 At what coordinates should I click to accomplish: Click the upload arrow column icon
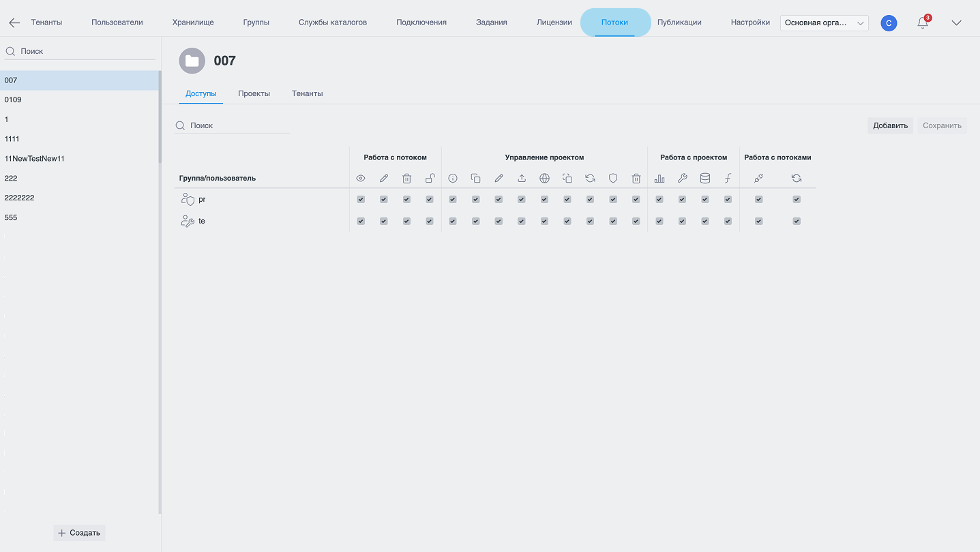coord(522,179)
